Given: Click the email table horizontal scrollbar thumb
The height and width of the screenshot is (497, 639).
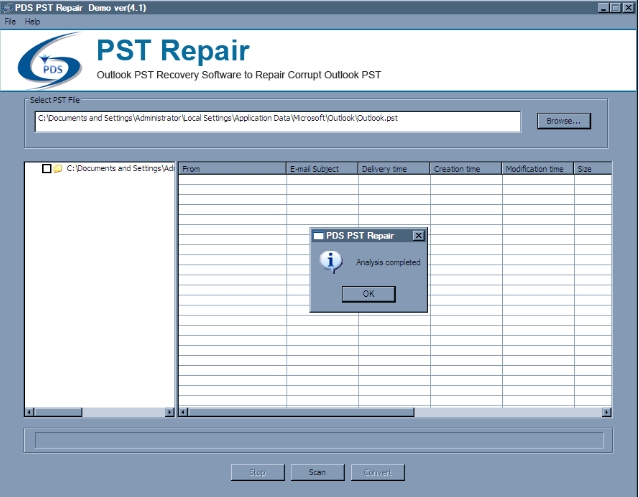Looking at the screenshot, I should pyautogui.click(x=301, y=412).
